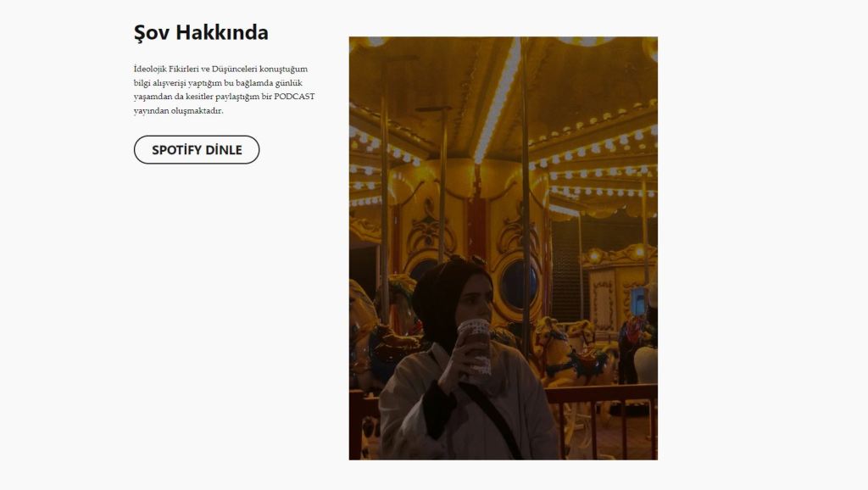Screen dimensions: 868x490
Task: Click the word PODCAST in the description
Action: coord(294,97)
